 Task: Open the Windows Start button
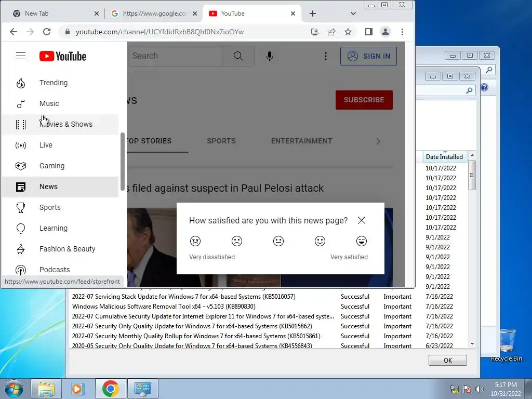click(x=14, y=389)
